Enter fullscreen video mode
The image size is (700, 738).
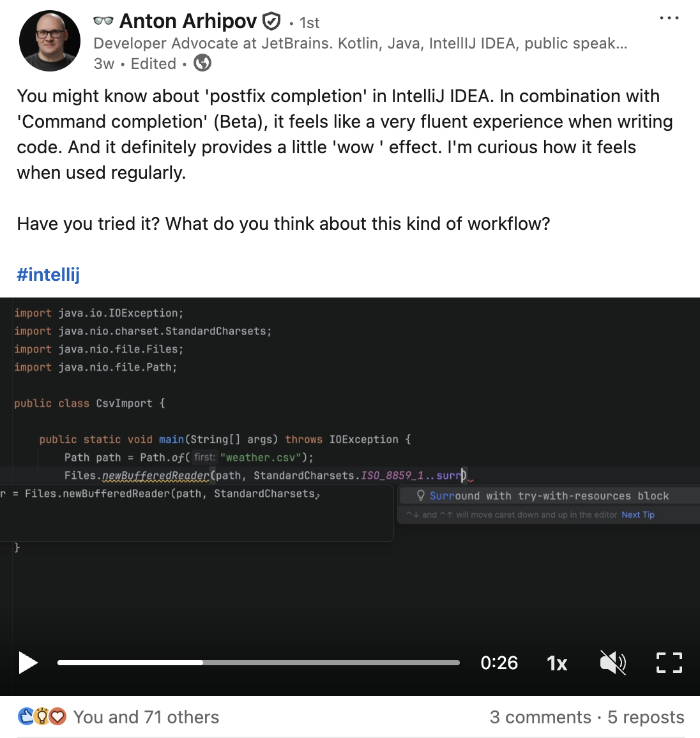click(x=669, y=663)
